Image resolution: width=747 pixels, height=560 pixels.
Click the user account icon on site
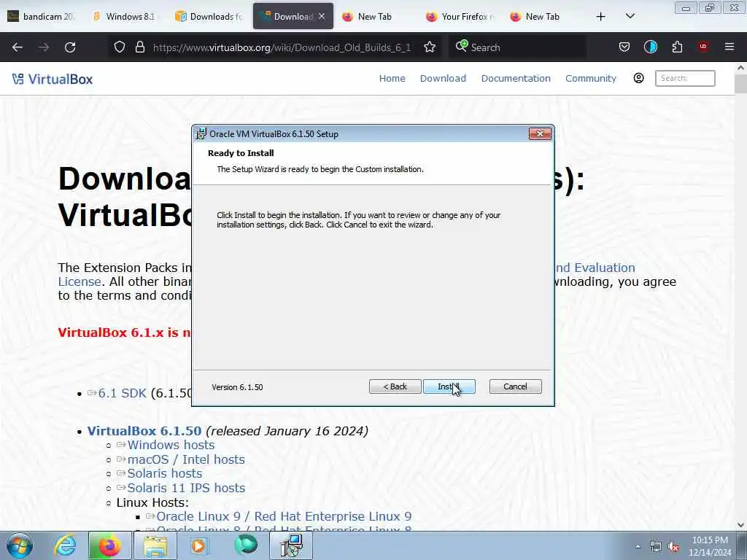(638, 78)
